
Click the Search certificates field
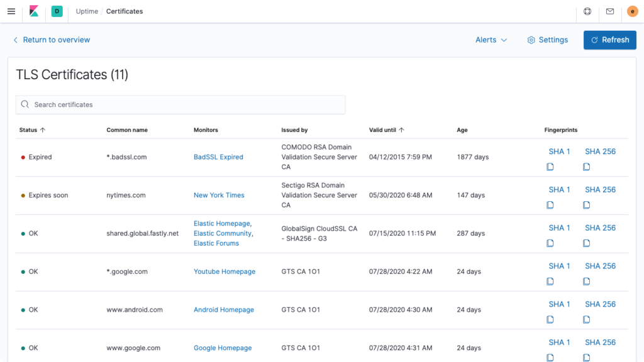[x=180, y=104]
